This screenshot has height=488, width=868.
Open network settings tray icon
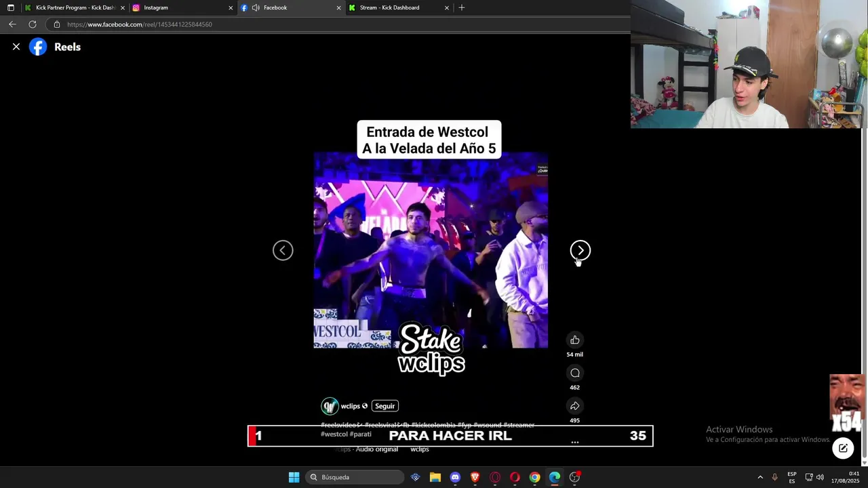[x=809, y=477]
